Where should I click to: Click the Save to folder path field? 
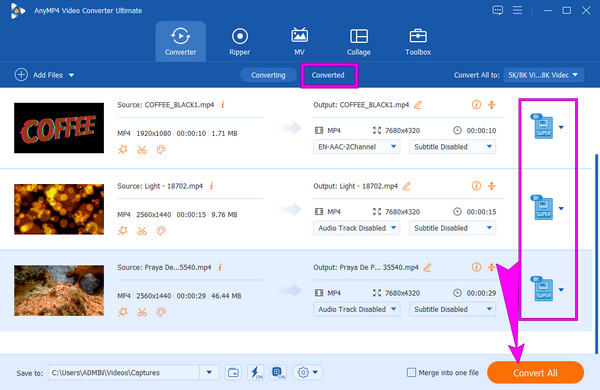tap(124, 372)
